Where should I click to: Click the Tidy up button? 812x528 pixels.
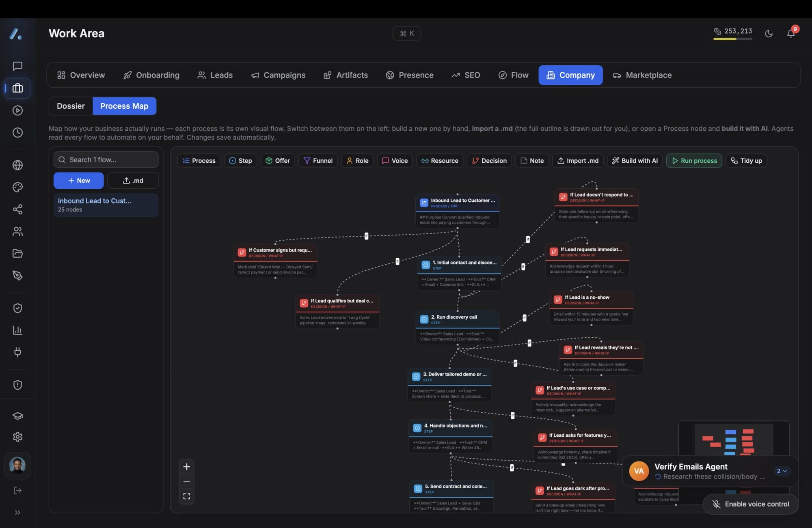tap(746, 161)
